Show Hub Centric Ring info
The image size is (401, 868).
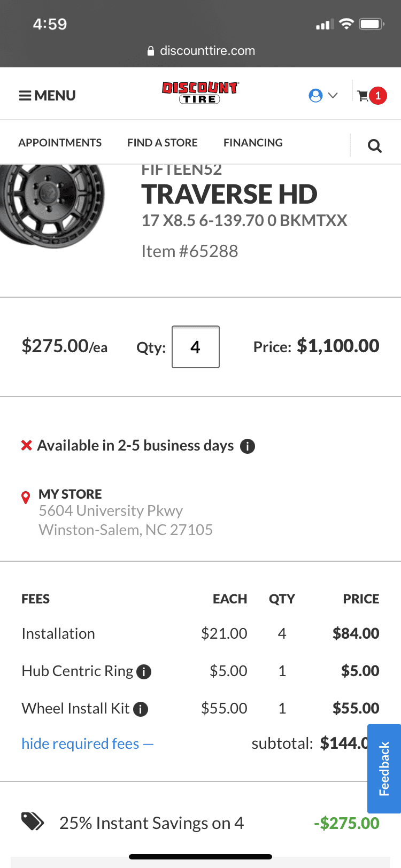(x=144, y=672)
